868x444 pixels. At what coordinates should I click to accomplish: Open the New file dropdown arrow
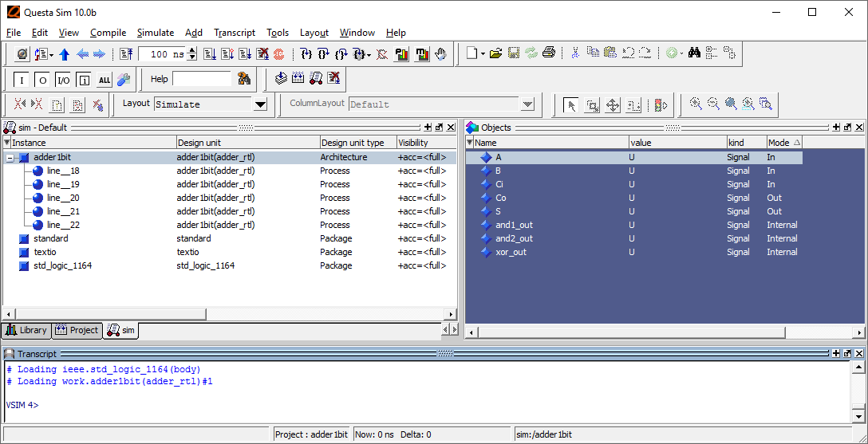tap(483, 53)
